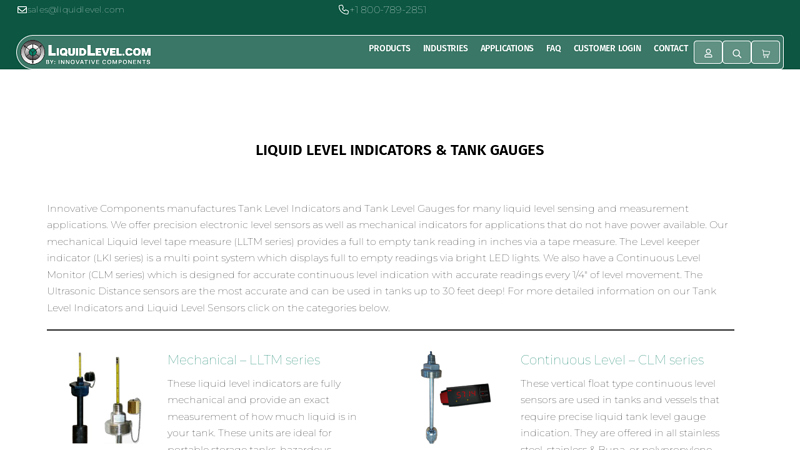Click the sales@liquidlevel.com email link
800x450 pixels.
tap(76, 10)
